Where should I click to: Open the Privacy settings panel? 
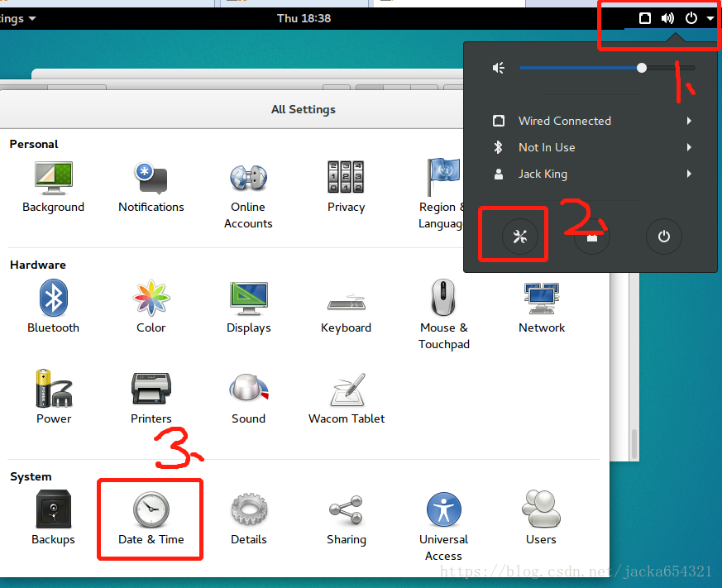(346, 186)
